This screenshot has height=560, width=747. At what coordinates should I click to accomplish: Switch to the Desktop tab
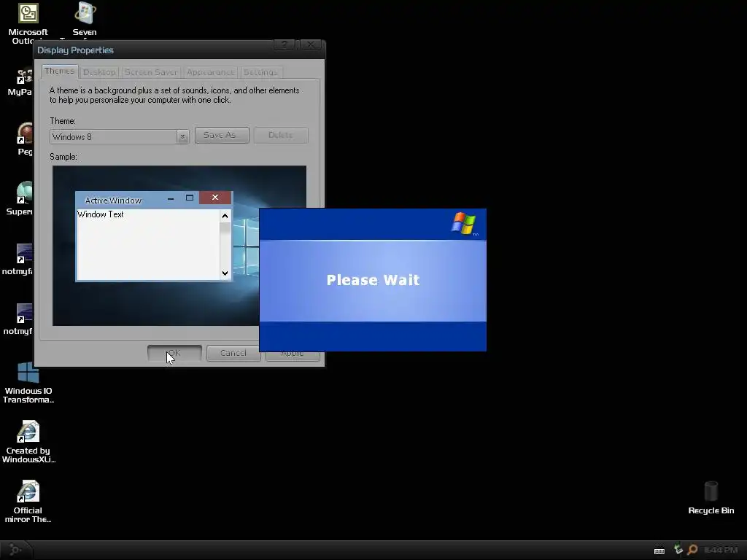click(x=99, y=72)
